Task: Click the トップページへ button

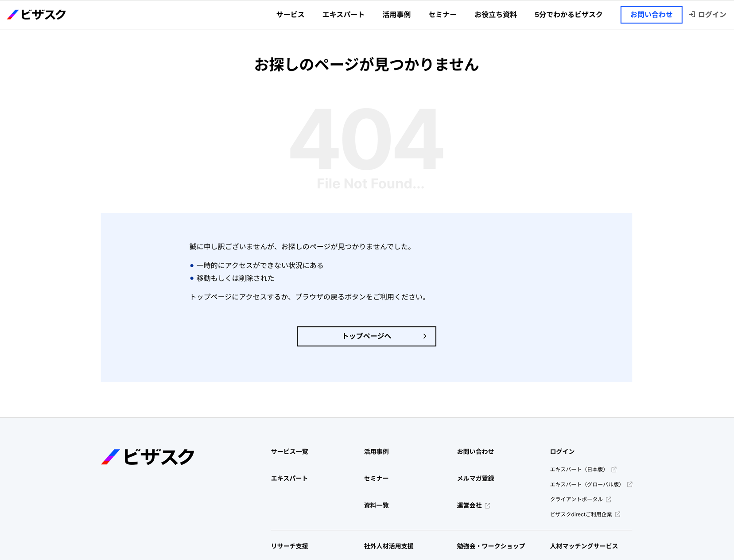Action: [366, 336]
